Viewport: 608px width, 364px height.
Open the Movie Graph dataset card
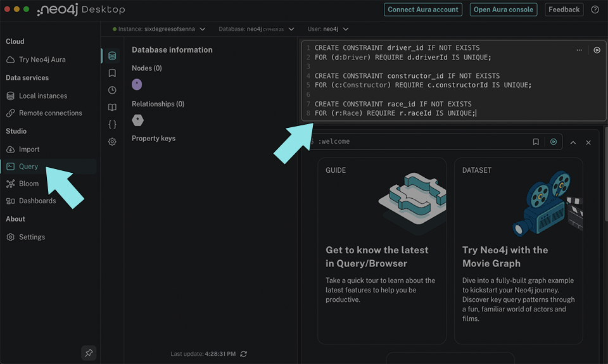point(519,251)
